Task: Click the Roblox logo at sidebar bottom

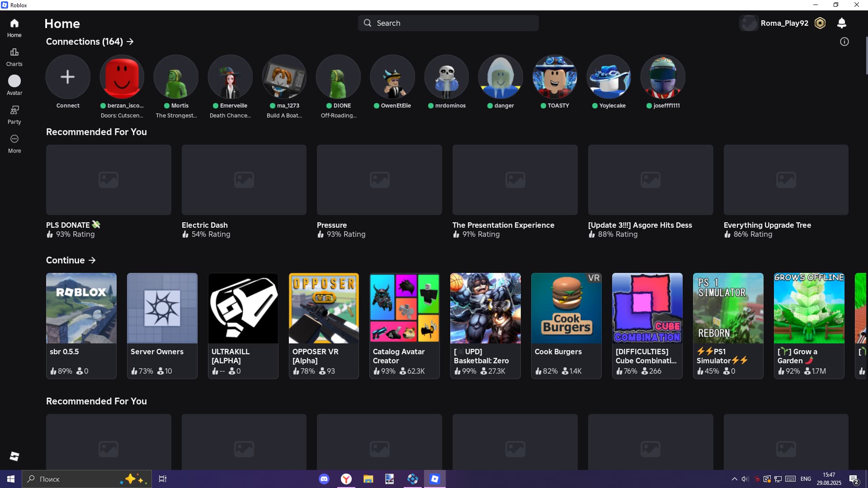Action: click(14, 456)
